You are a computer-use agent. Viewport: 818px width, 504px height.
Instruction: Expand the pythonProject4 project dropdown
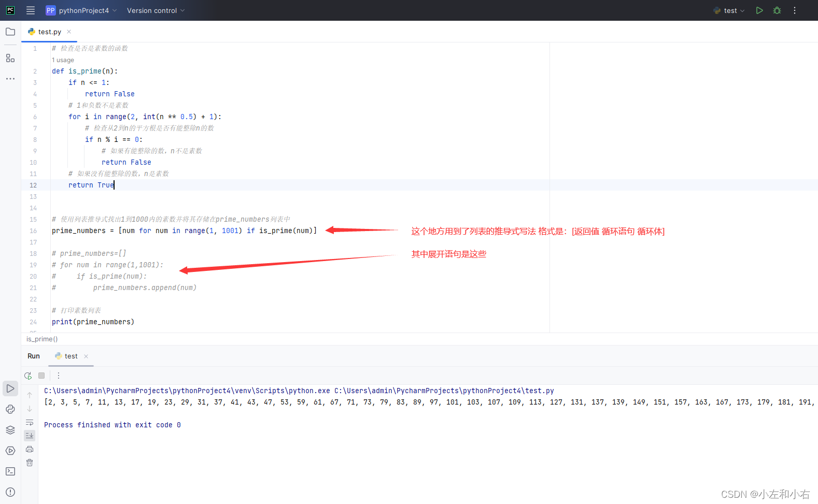[81, 10]
